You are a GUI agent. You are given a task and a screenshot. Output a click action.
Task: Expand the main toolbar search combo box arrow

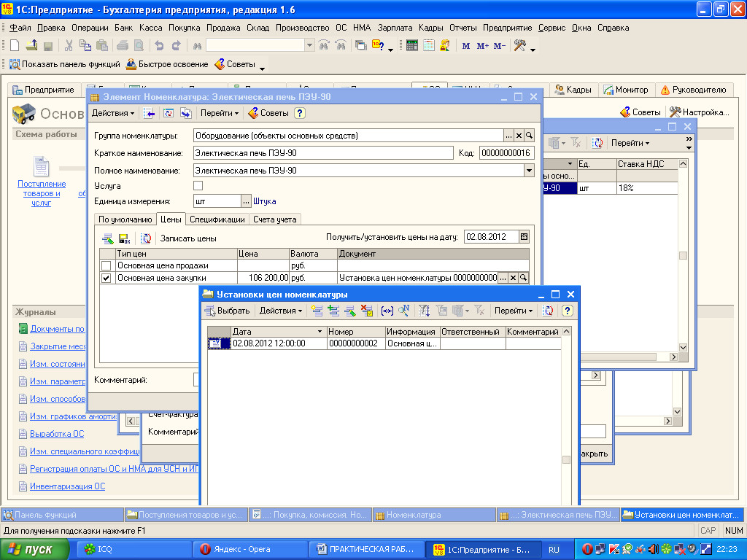tap(309, 46)
